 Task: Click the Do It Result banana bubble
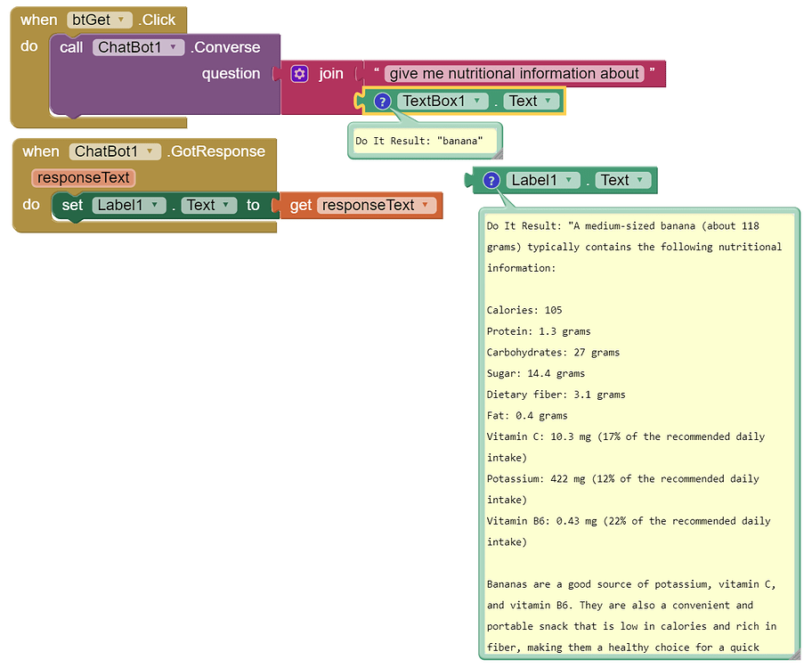click(425, 140)
